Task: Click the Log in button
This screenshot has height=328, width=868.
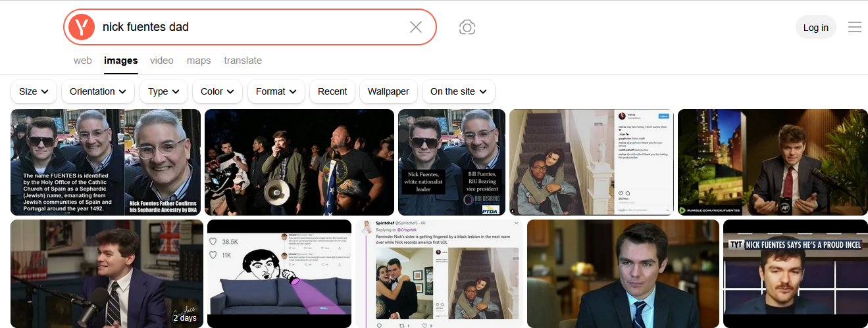Action: [x=816, y=28]
